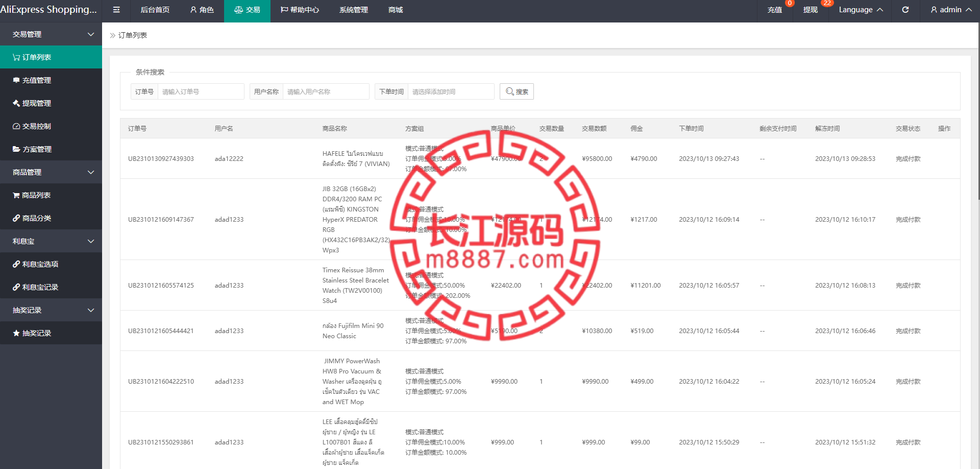Click the 抽奖记录 star icon in sidebar
The height and width of the screenshot is (469, 980).
16,333
